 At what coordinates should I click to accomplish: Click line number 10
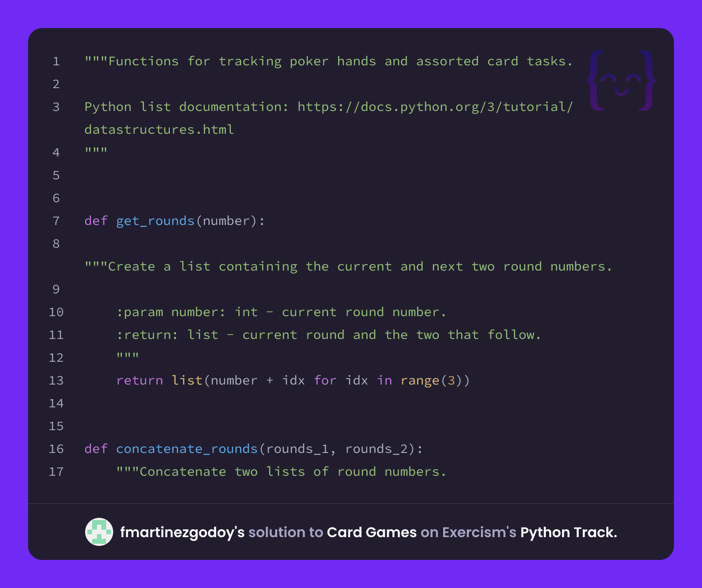[x=56, y=312]
